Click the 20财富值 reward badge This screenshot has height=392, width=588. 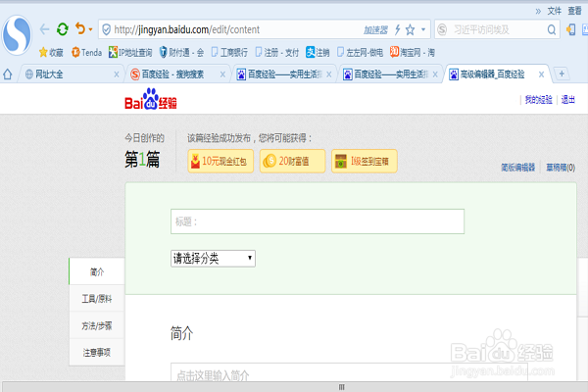tap(292, 162)
